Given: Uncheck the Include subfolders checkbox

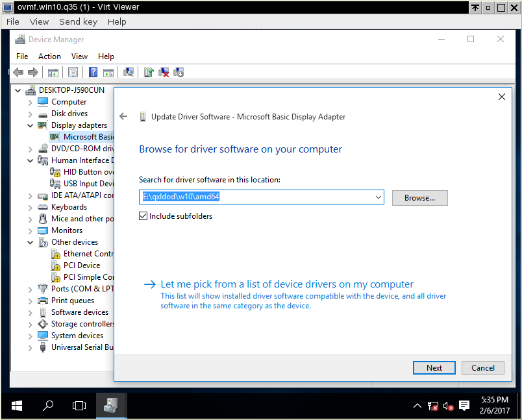Looking at the screenshot, I should pos(144,216).
